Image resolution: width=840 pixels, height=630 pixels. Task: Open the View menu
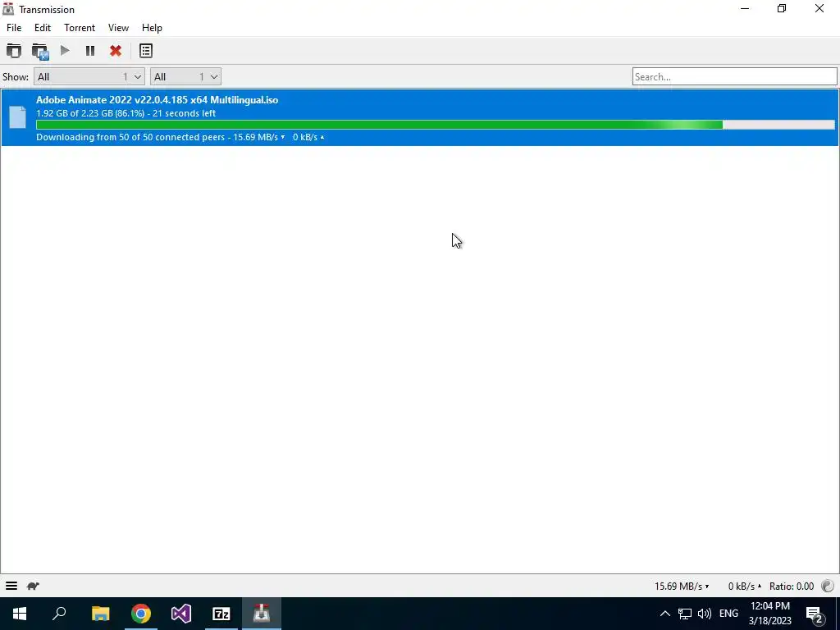118,28
